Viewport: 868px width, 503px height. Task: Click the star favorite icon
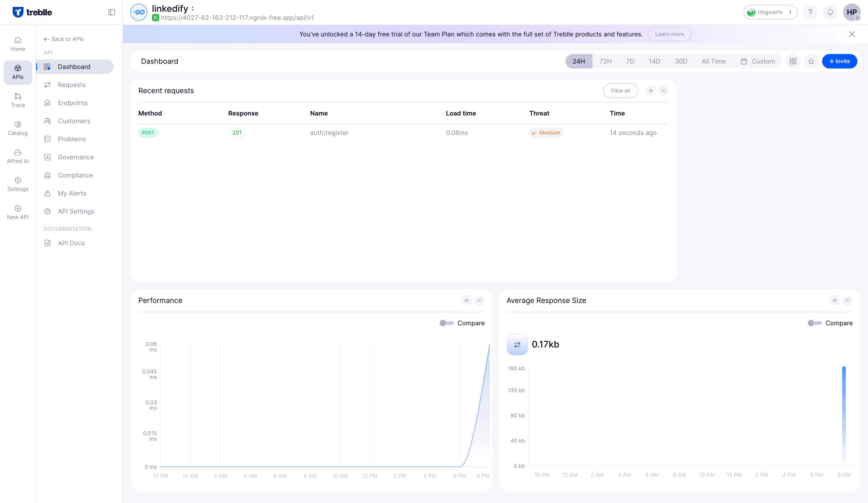pyautogui.click(x=811, y=61)
